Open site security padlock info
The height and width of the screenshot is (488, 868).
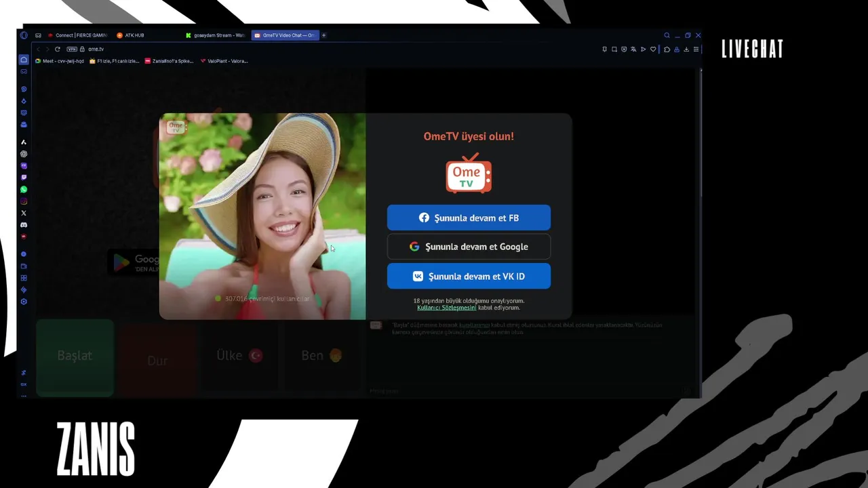click(x=82, y=49)
